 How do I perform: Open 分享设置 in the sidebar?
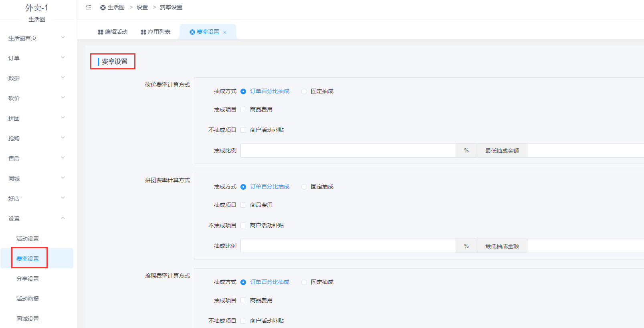click(28, 279)
